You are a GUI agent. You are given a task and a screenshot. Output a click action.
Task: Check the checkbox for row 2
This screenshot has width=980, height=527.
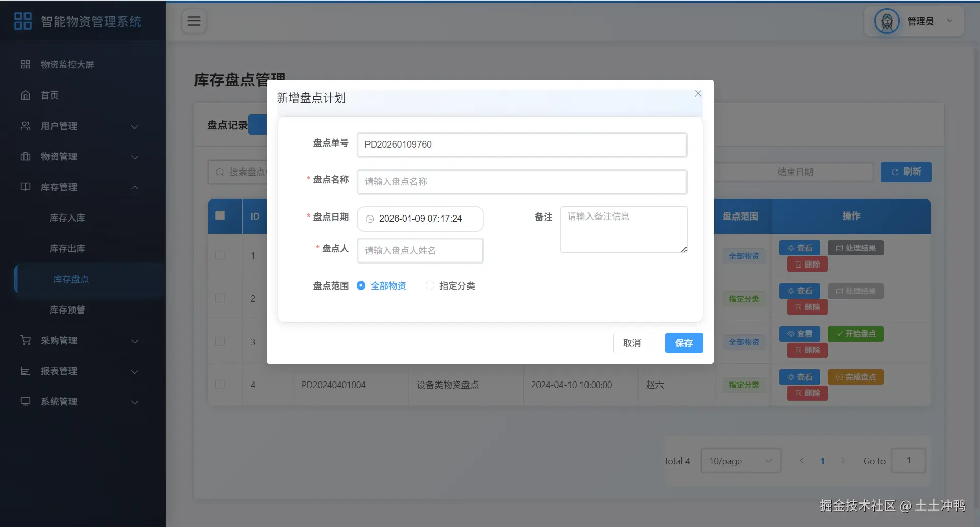coord(220,298)
